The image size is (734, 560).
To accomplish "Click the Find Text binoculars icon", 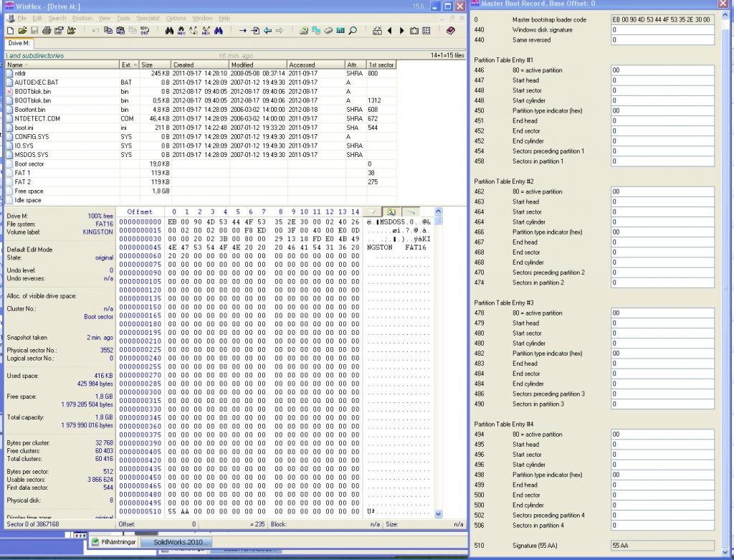I will tap(170, 31).
